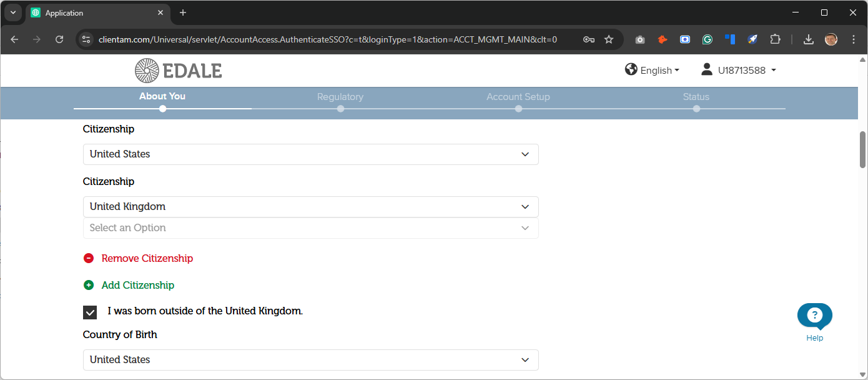
Task: Open the Country of Birth dropdown
Action: coord(310,360)
